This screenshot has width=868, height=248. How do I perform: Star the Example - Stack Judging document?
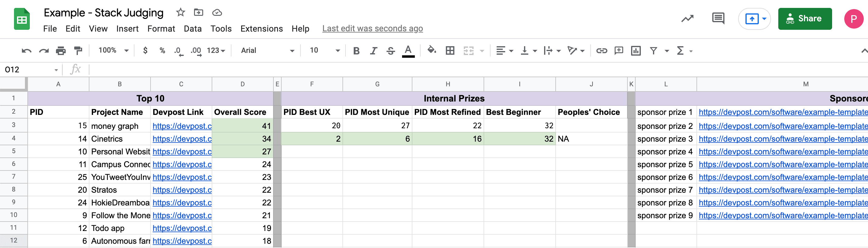(181, 13)
